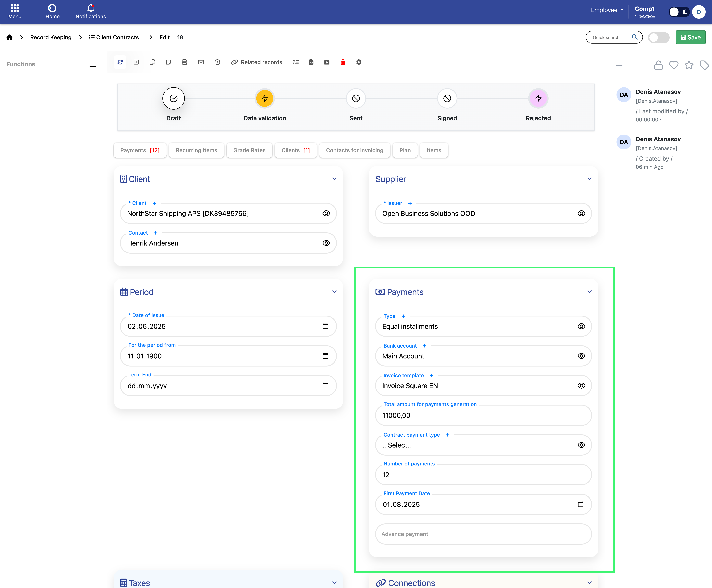Image resolution: width=712 pixels, height=588 pixels.
Task: Open the user avatar D
Action: [x=699, y=12]
